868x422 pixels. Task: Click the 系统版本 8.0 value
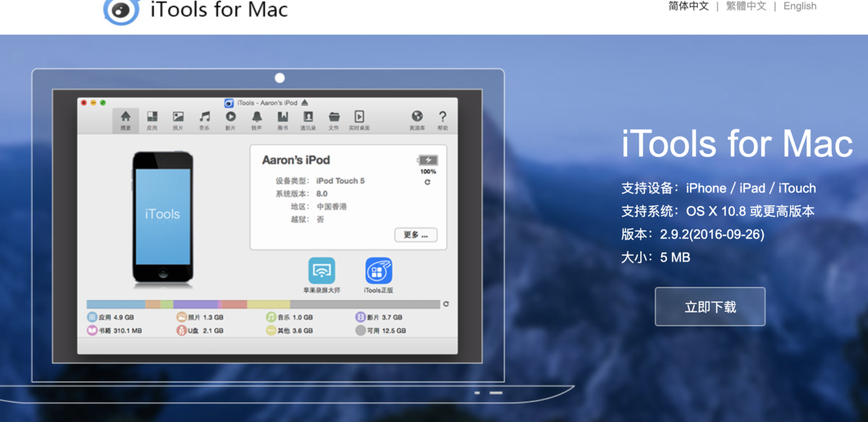click(322, 194)
